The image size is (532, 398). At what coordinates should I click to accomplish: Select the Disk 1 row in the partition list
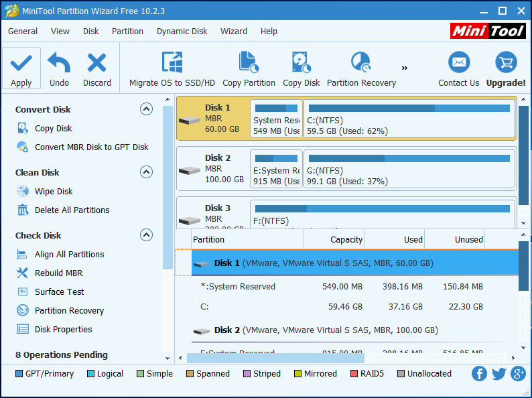pyautogui.click(x=355, y=263)
